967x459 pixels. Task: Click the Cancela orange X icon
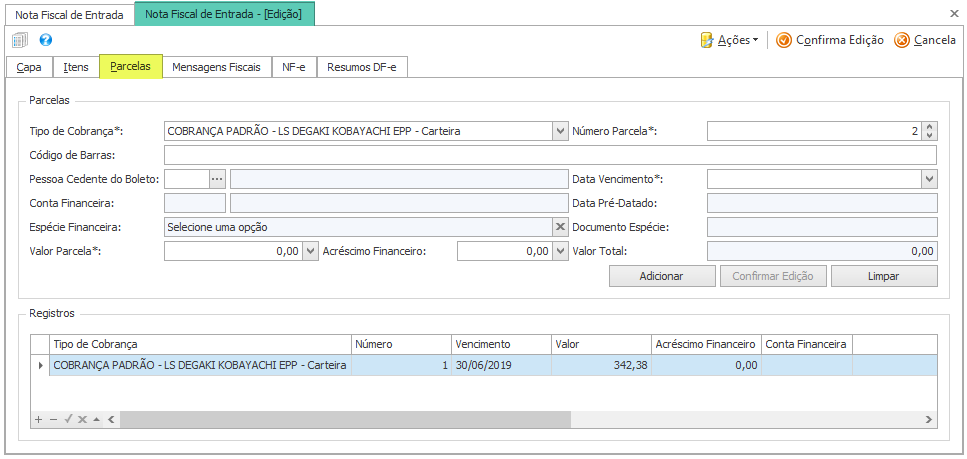[x=902, y=40]
